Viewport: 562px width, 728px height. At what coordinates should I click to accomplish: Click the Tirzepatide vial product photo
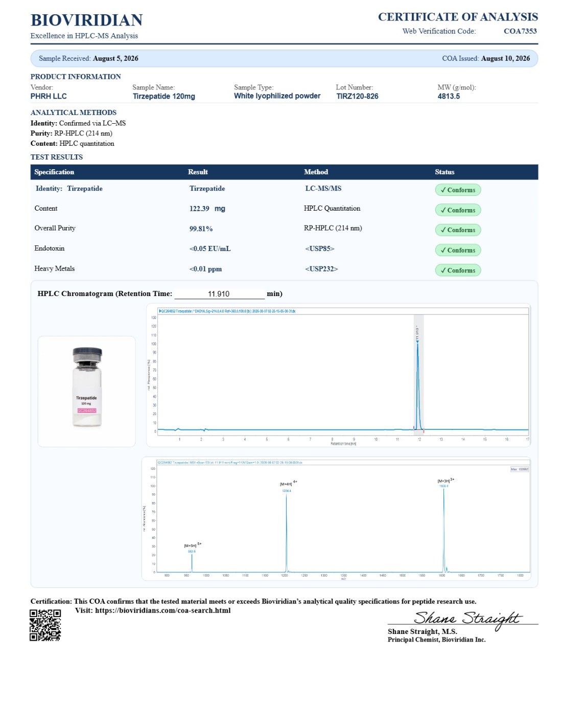(87, 388)
